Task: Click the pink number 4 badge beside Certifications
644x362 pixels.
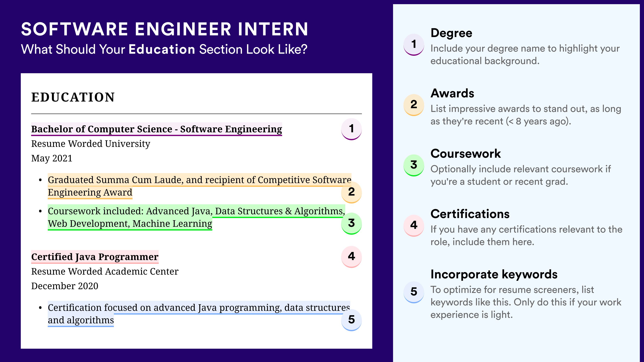Action: (x=414, y=225)
